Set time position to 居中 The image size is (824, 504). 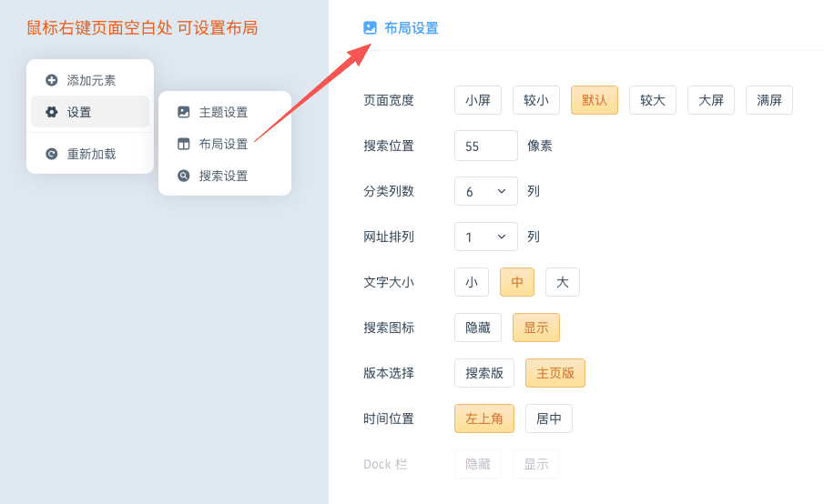[x=549, y=418]
